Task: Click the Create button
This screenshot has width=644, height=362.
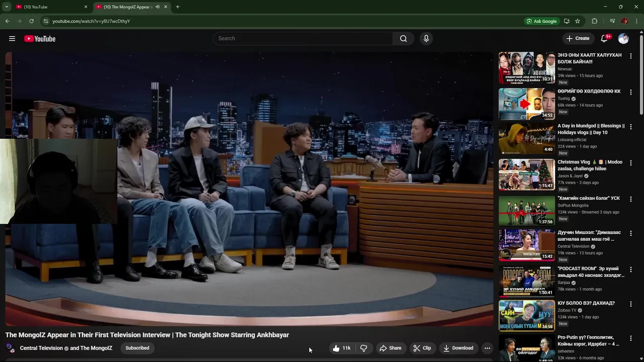Action: pyautogui.click(x=578, y=39)
